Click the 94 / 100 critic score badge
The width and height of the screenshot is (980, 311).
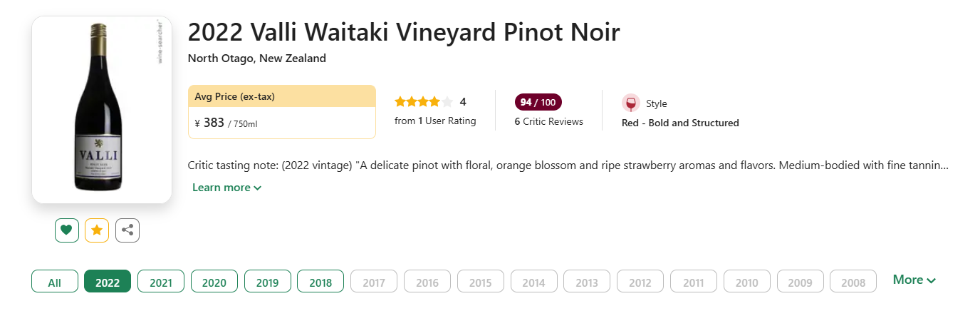click(x=538, y=102)
